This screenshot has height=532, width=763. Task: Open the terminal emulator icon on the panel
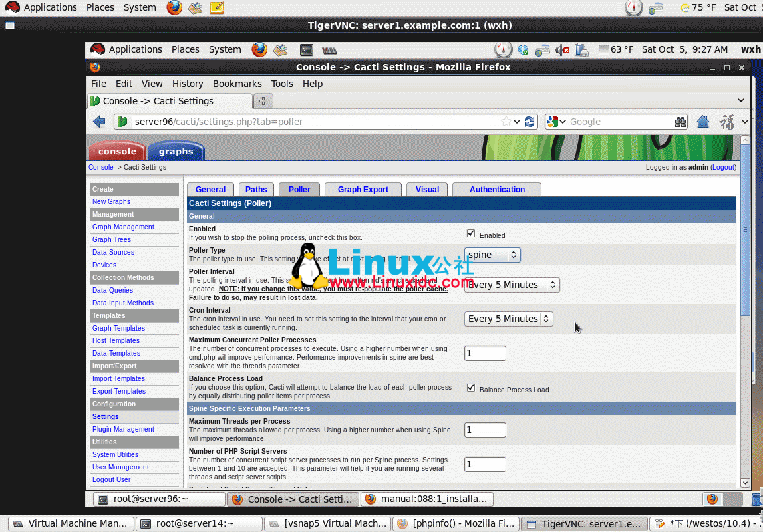pos(307,49)
